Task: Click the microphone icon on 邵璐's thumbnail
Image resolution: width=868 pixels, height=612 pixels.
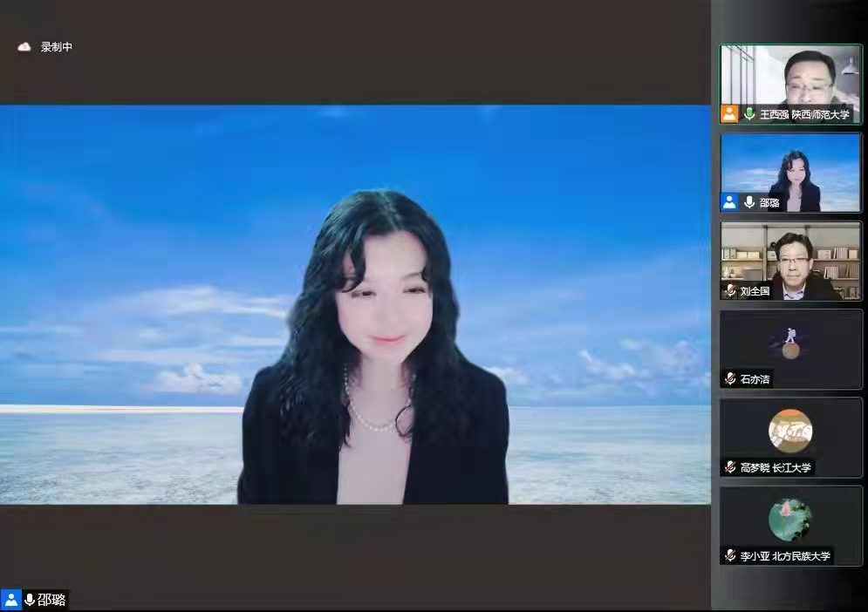Action: click(749, 202)
